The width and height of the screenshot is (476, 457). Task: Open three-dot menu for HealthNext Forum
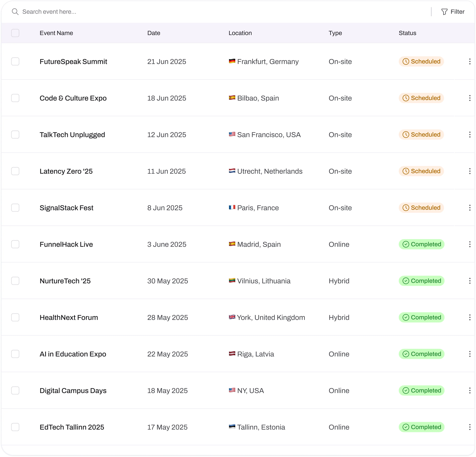[x=470, y=317]
